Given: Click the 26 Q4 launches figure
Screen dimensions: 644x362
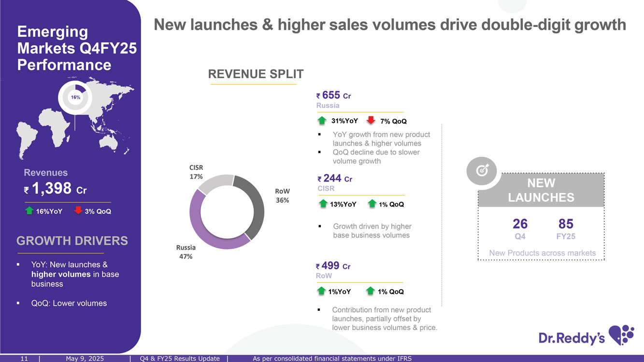Looking at the screenshot, I should point(520,228).
